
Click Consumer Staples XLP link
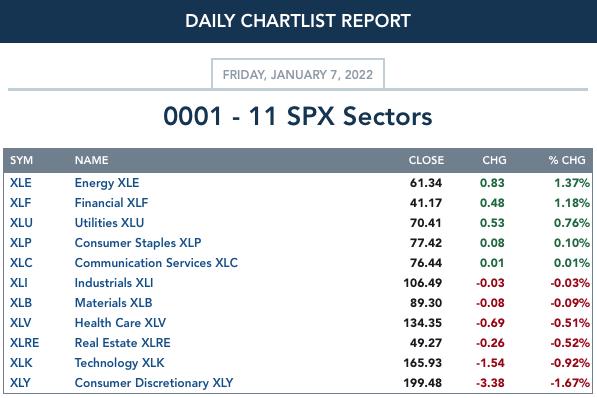click(138, 243)
